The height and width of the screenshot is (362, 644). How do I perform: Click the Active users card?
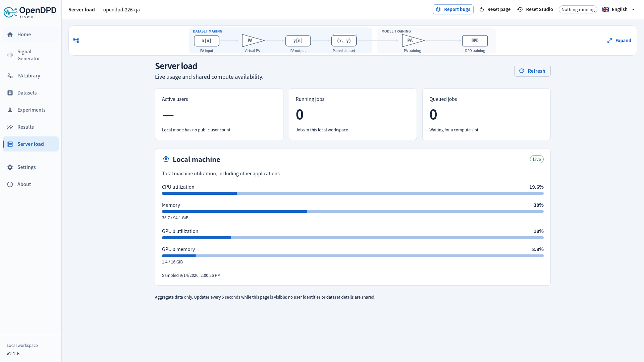point(219,114)
